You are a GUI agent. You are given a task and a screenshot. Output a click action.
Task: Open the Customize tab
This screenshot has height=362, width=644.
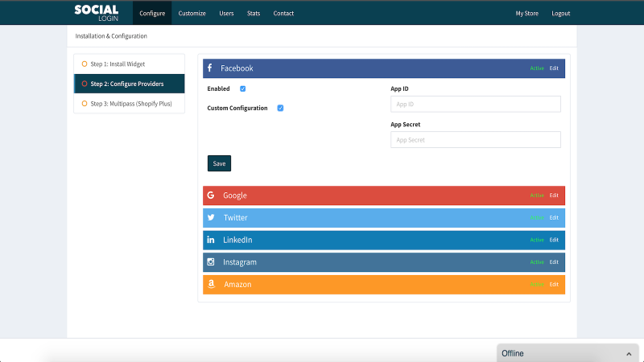click(x=192, y=13)
